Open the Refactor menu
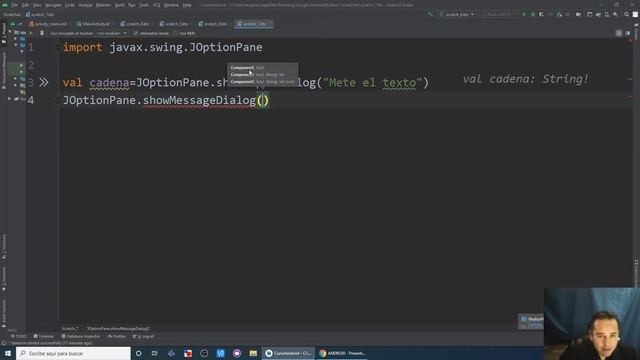This screenshot has height=360, width=640. (103, 5)
